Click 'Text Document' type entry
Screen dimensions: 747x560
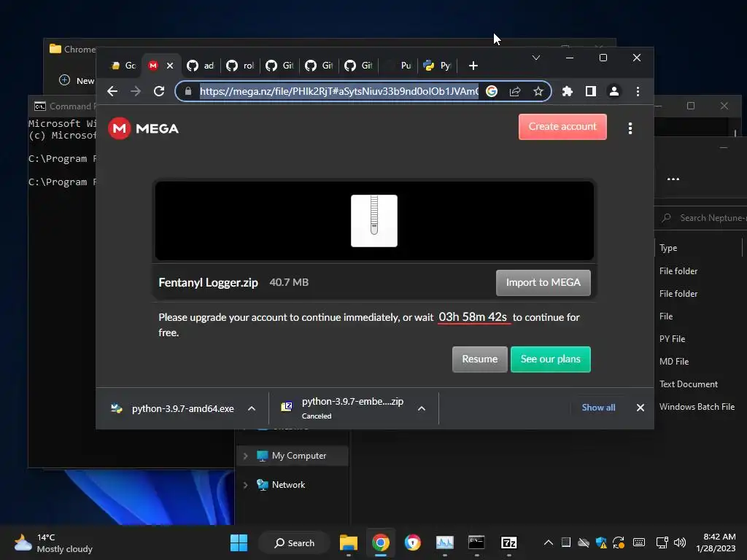point(689,384)
